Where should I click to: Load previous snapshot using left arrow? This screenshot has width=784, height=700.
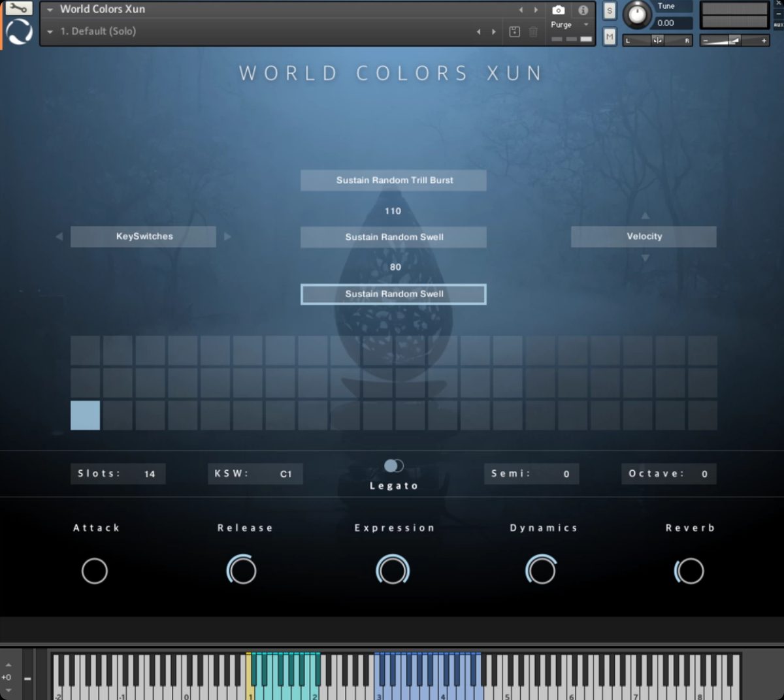(x=479, y=31)
